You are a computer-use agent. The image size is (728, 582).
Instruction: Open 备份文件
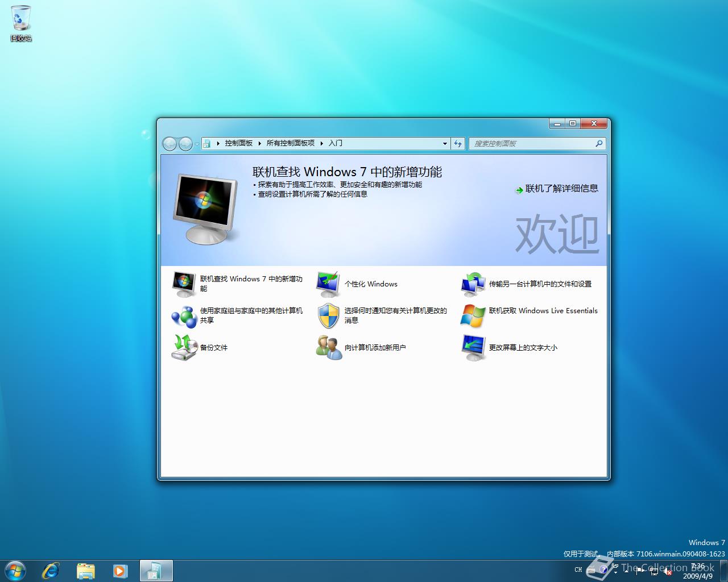(214, 347)
